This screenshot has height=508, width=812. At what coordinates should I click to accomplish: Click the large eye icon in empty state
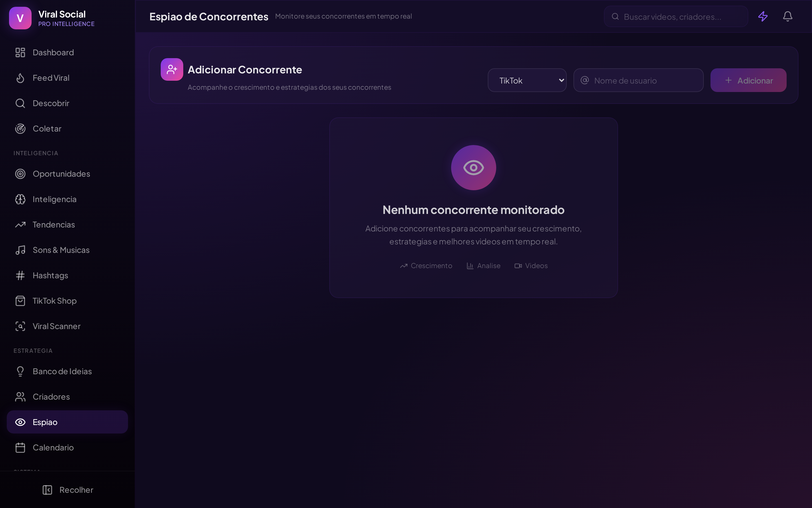tap(473, 168)
